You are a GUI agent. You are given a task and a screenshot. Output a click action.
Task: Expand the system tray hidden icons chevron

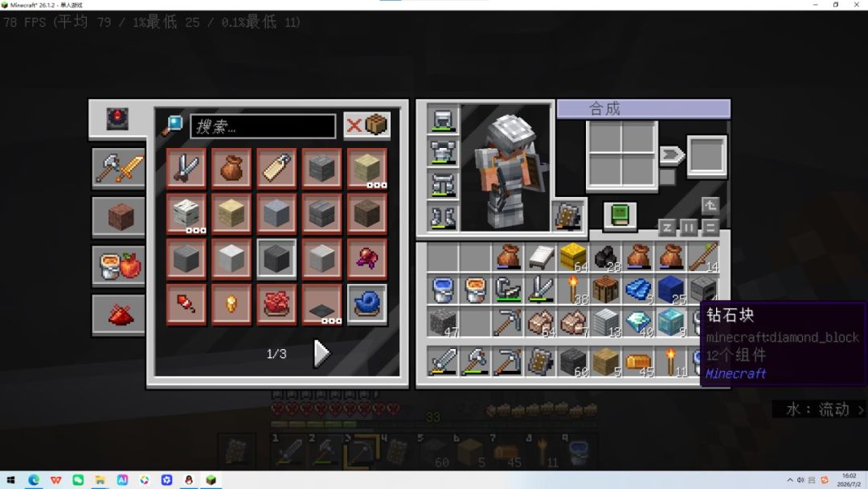coord(790,480)
